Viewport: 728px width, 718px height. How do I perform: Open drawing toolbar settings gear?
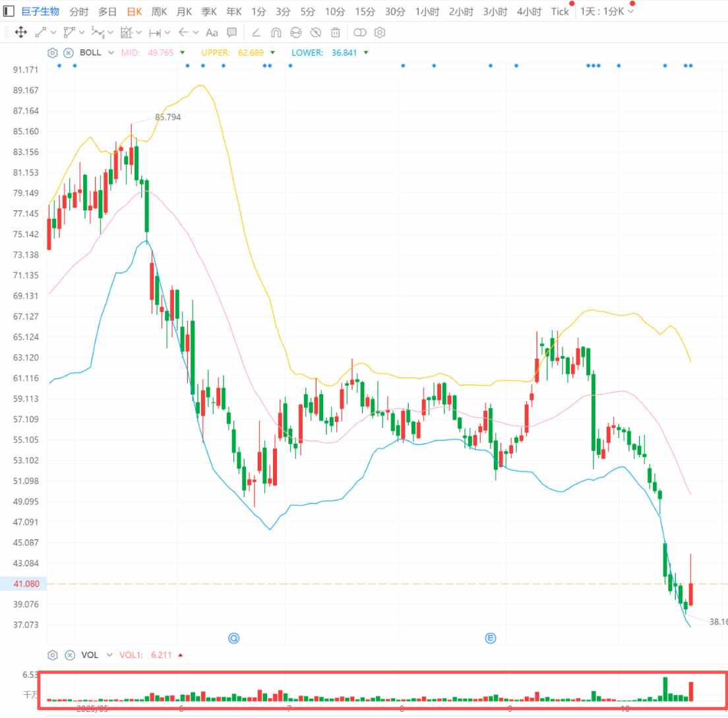point(380,32)
